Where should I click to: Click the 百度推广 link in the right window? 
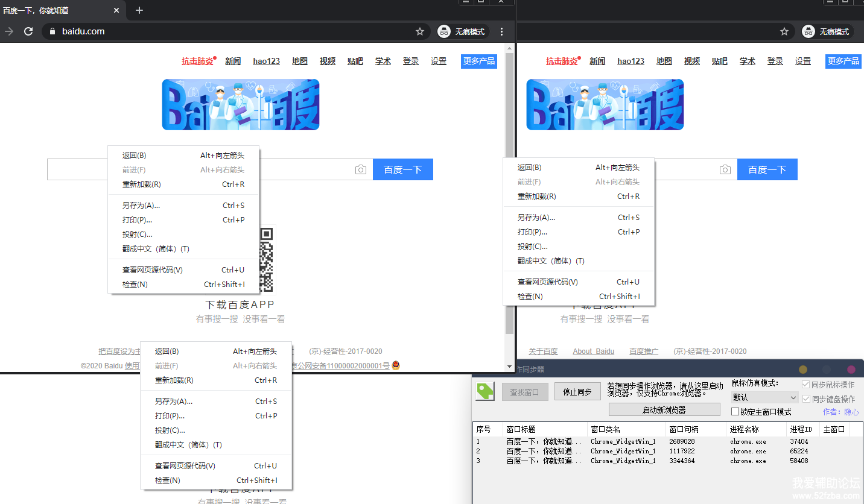pos(644,351)
